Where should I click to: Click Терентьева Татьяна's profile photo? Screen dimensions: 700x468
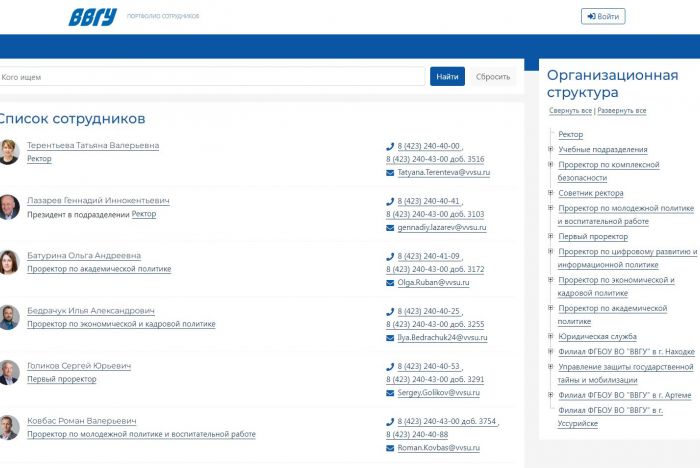9,152
